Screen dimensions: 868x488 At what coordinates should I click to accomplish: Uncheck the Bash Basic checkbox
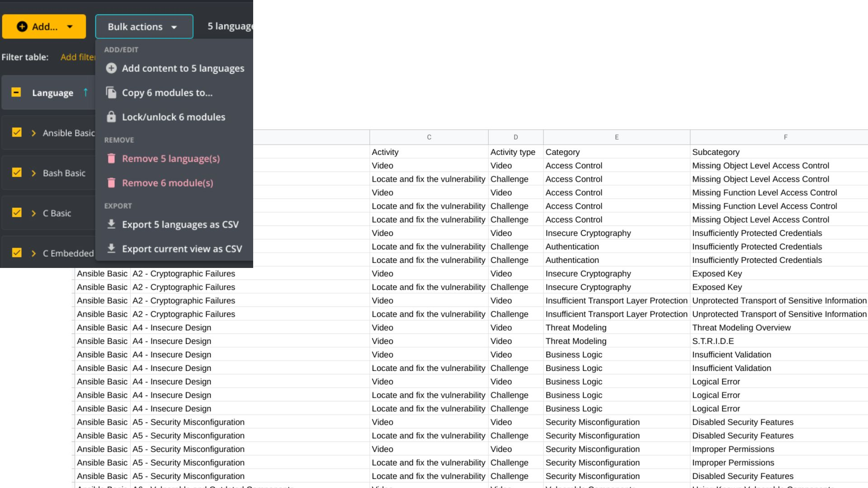pos(17,173)
